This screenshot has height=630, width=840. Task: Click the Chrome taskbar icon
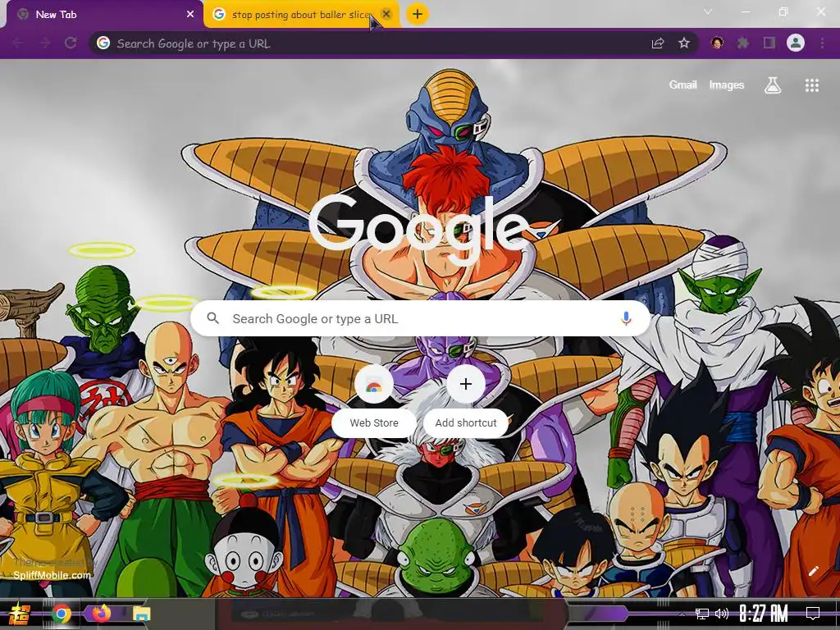[x=61, y=614]
